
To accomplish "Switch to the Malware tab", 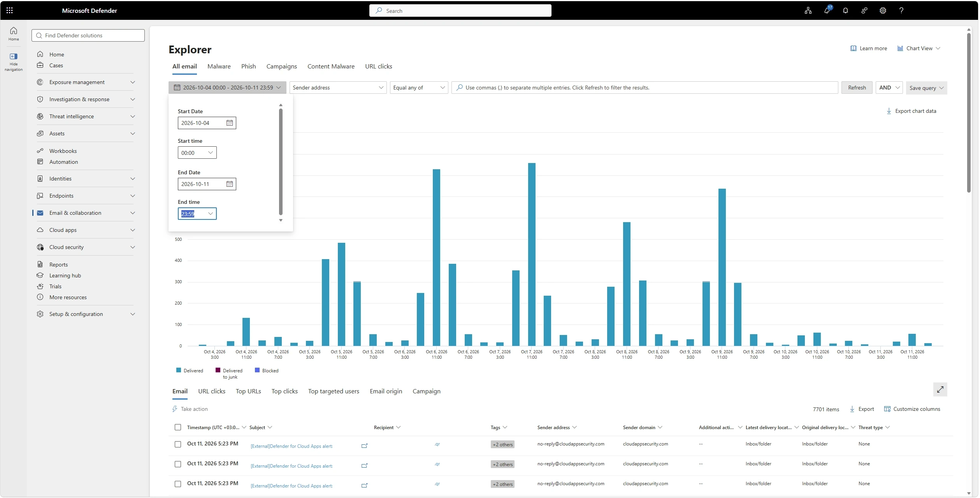I will 219,67.
